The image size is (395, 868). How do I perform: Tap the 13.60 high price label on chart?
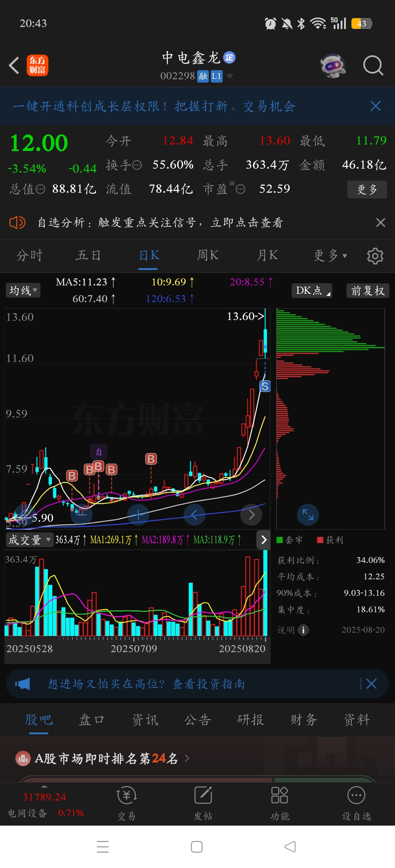245,316
